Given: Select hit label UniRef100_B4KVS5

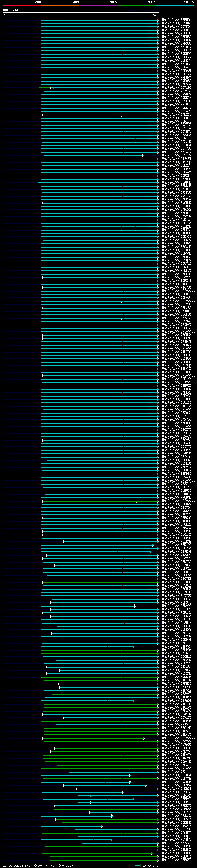Looking at the screenshot, I should click(x=176, y=515).
